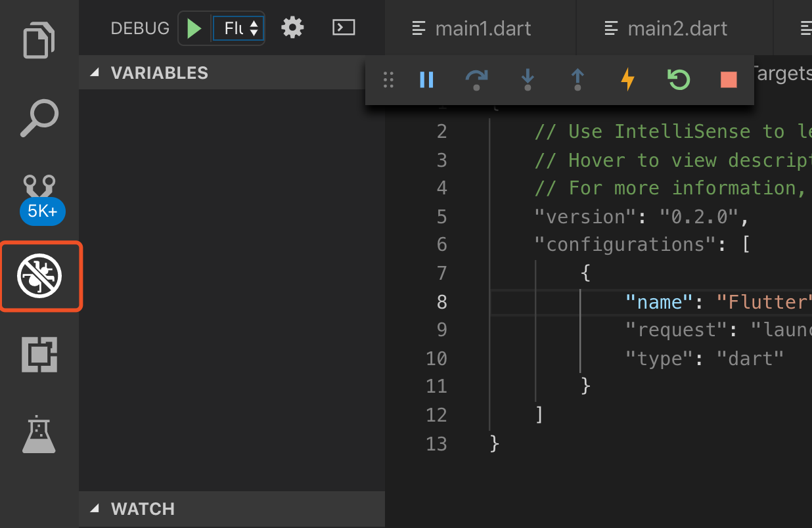Trigger Hot Reload with the lightning icon
This screenshot has width=812, height=528.
[627, 79]
